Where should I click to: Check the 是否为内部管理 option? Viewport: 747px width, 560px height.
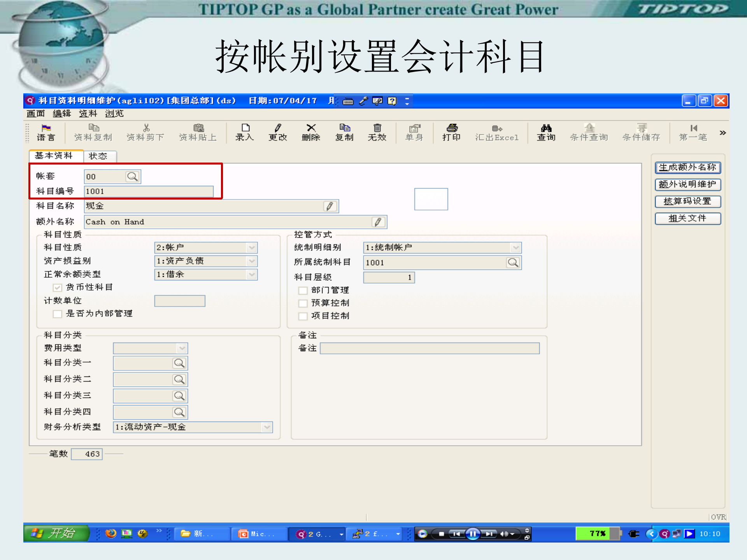[57, 313]
